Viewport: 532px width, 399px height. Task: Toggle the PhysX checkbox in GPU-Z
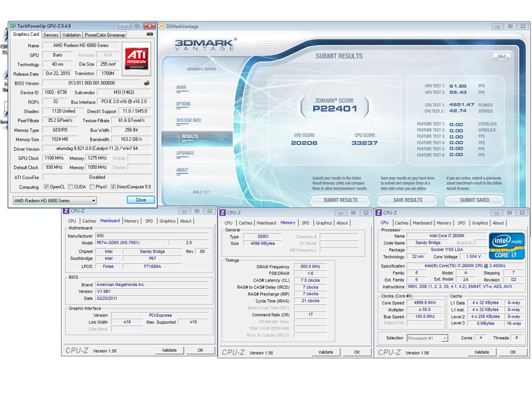coord(92,187)
